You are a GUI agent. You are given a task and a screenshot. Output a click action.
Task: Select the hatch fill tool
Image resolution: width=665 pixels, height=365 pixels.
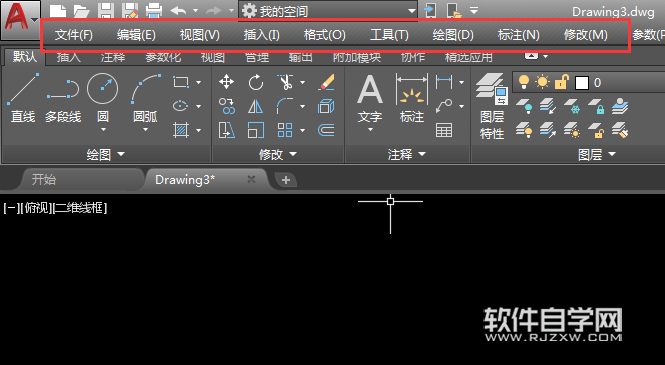[x=181, y=130]
